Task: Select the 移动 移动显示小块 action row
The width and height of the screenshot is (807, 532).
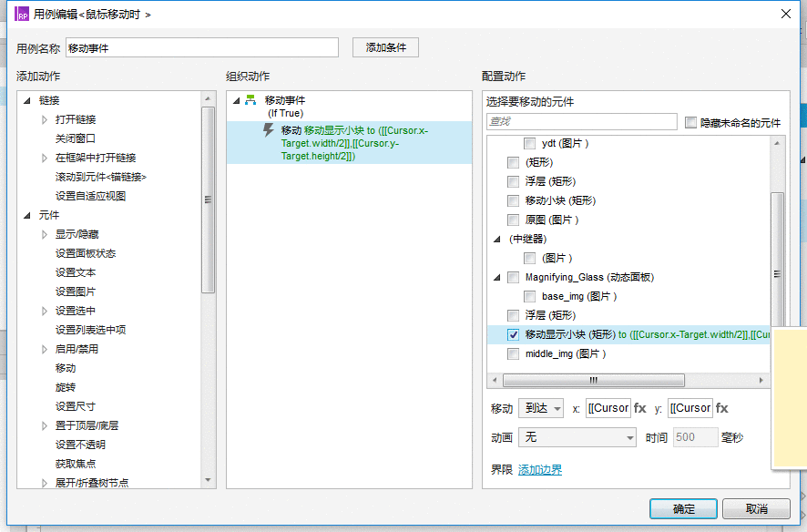Action: (350, 143)
